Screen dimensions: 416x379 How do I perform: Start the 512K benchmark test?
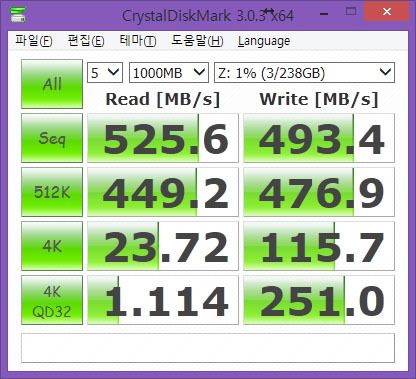52,192
